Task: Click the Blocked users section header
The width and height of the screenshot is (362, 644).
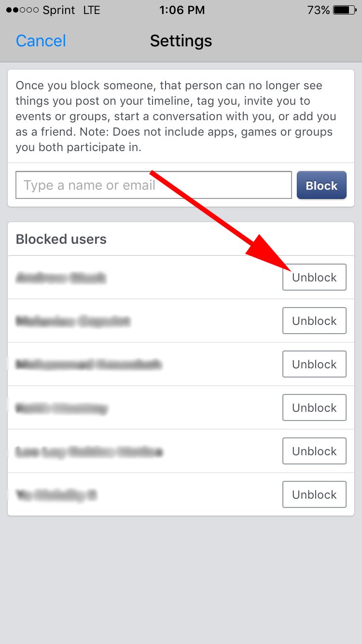Action: (x=61, y=239)
